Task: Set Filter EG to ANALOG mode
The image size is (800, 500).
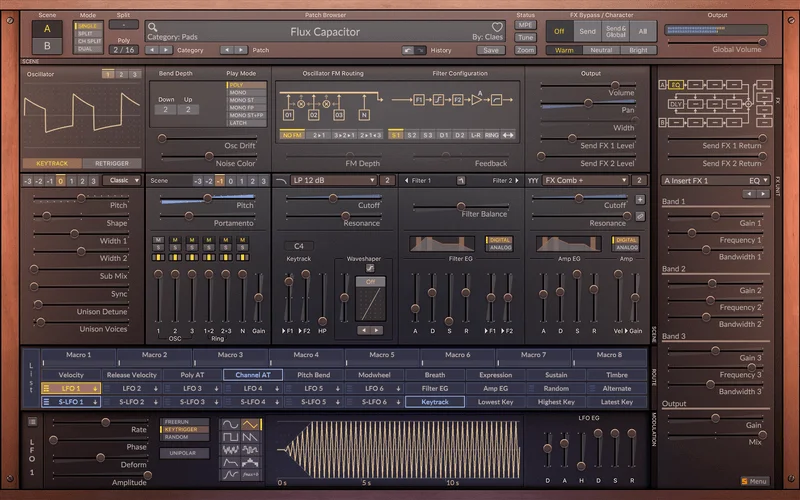Action: [x=500, y=247]
